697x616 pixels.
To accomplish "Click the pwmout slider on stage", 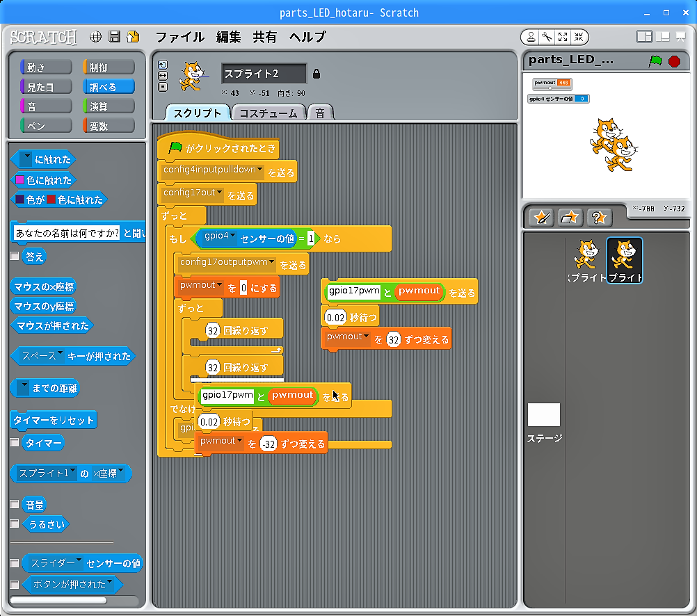I will pyautogui.click(x=550, y=88).
